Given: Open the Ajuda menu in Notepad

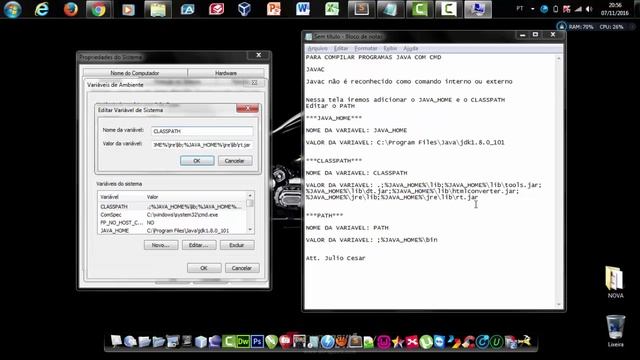Looking at the screenshot, I should (x=411, y=48).
